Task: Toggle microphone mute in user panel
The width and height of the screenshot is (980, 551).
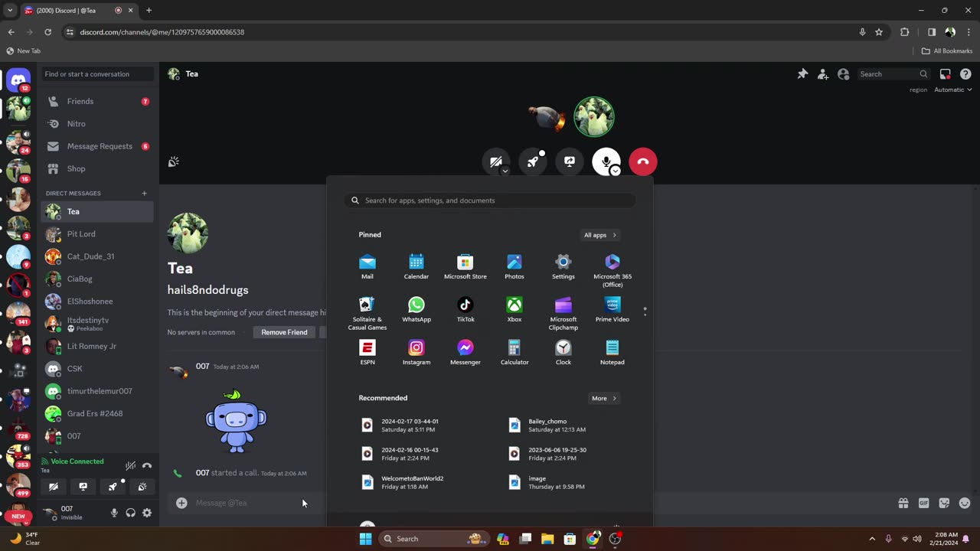Action: click(x=114, y=513)
